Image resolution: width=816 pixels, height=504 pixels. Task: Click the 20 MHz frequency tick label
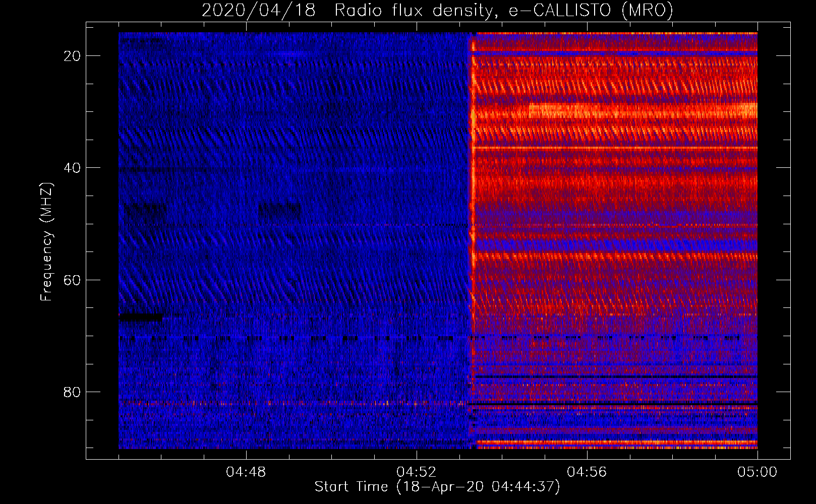72,56
